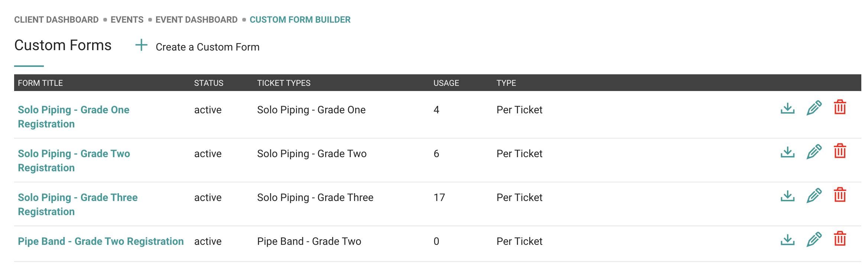Download Solo Piping Grade Three form data
The height and width of the screenshot is (266, 868).
click(x=787, y=196)
